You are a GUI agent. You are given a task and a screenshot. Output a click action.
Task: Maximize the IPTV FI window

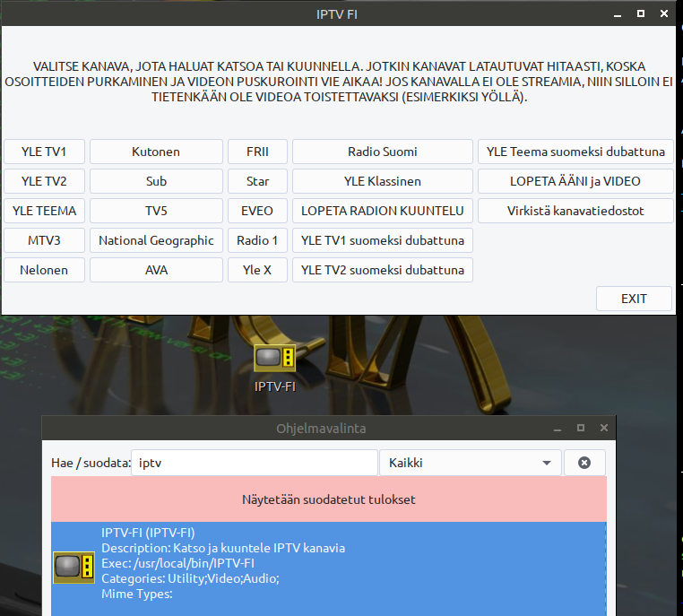(641, 13)
